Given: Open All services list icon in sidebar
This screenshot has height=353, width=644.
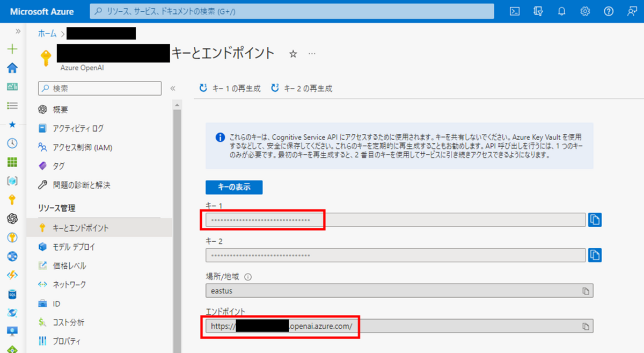Looking at the screenshot, I should click(12, 105).
